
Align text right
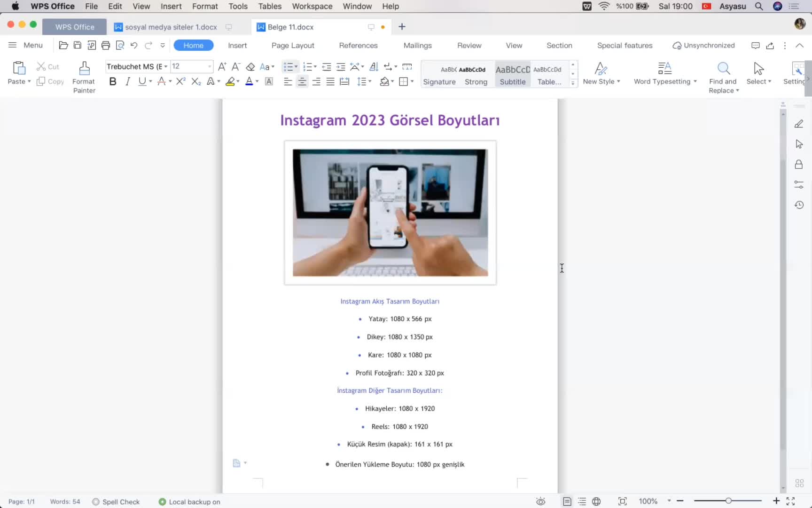pyautogui.click(x=316, y=81)
